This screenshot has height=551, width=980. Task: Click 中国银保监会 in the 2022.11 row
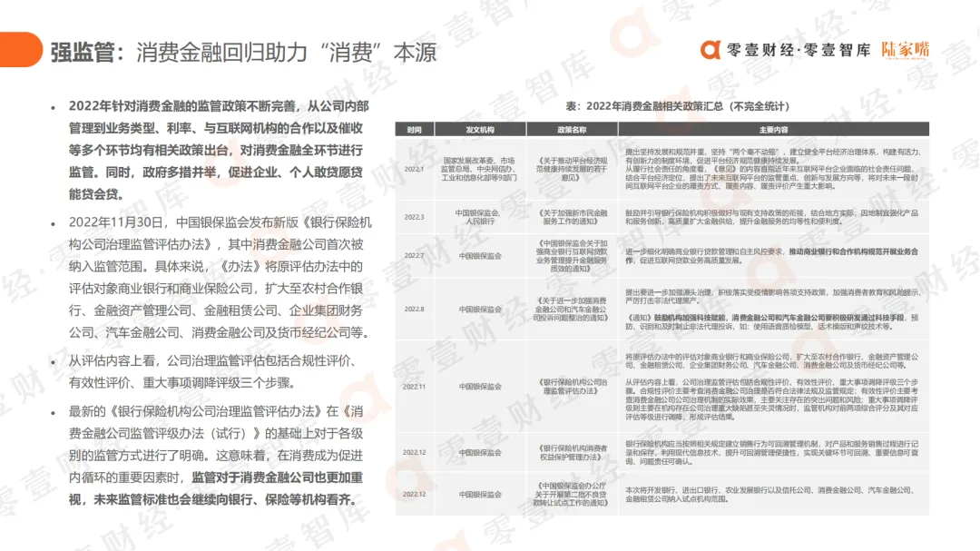(480, 387)
